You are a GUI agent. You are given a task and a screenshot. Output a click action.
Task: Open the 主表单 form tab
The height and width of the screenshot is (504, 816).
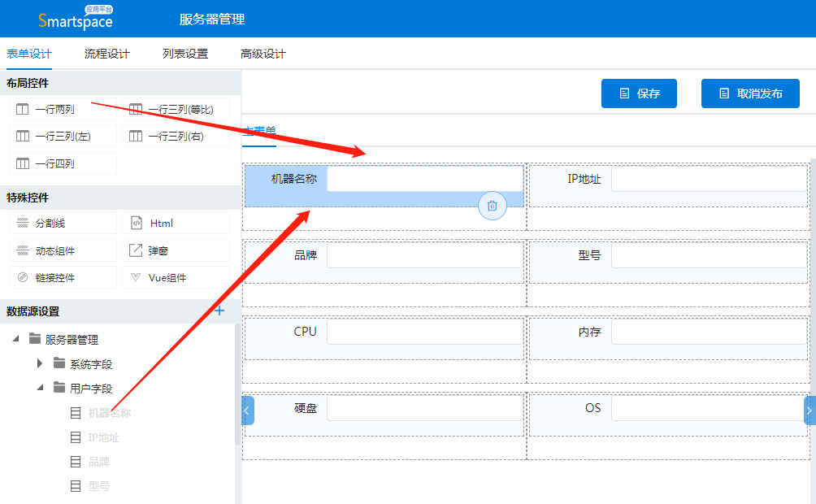[260, 131]
